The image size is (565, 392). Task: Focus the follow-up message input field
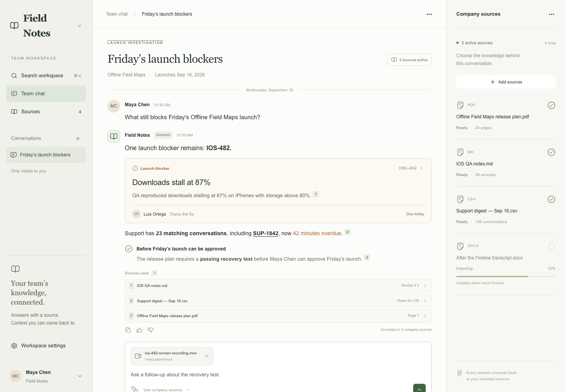(x=278, y=375)
